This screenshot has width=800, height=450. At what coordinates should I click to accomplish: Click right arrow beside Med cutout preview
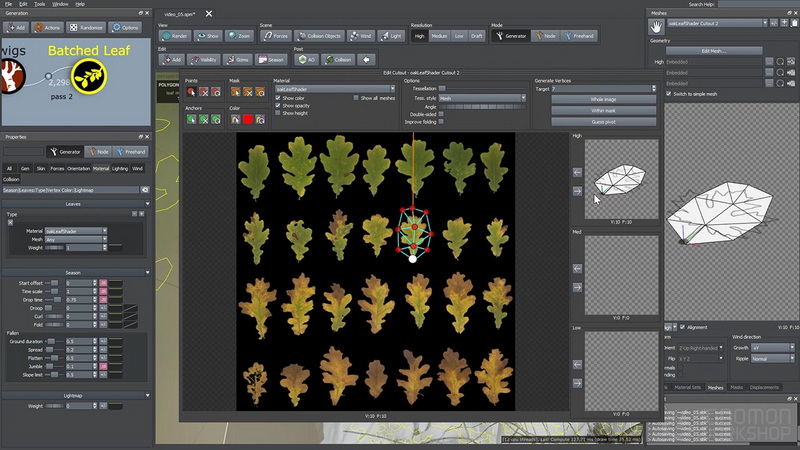click(577, 287)
